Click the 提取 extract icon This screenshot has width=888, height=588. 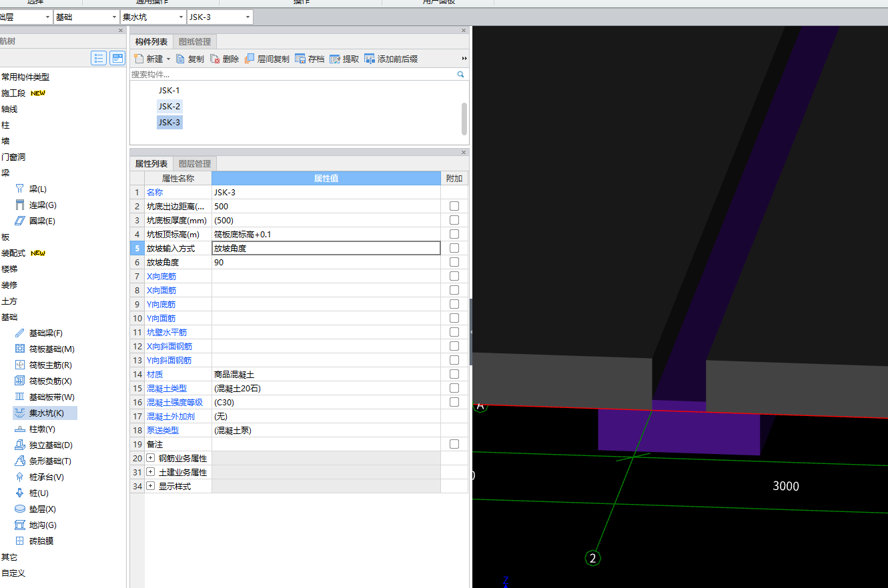[335, 59]
